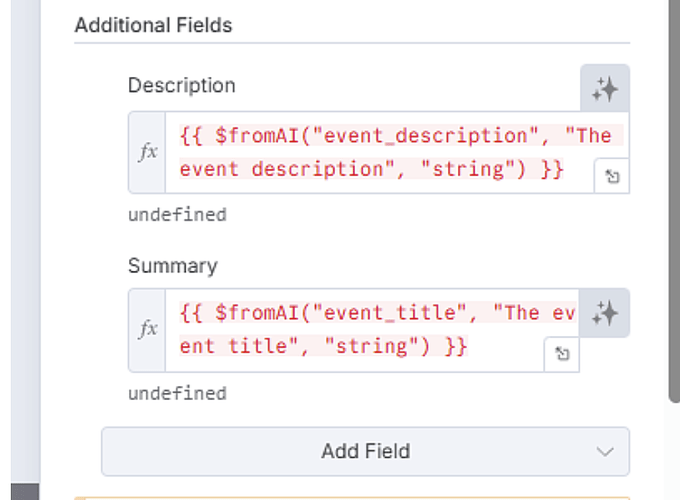Click the vertical scrollbar on the right
The height and width of the screenshot is (500, 680).
[674, 200]
